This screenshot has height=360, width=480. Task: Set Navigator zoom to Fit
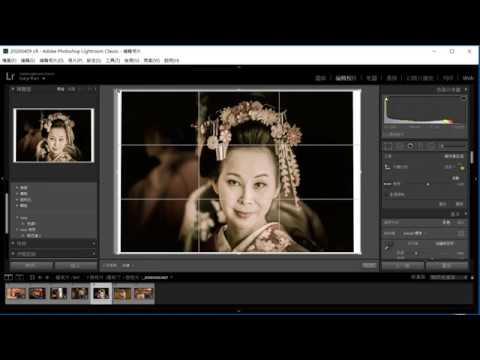click(x=60, y=89)
